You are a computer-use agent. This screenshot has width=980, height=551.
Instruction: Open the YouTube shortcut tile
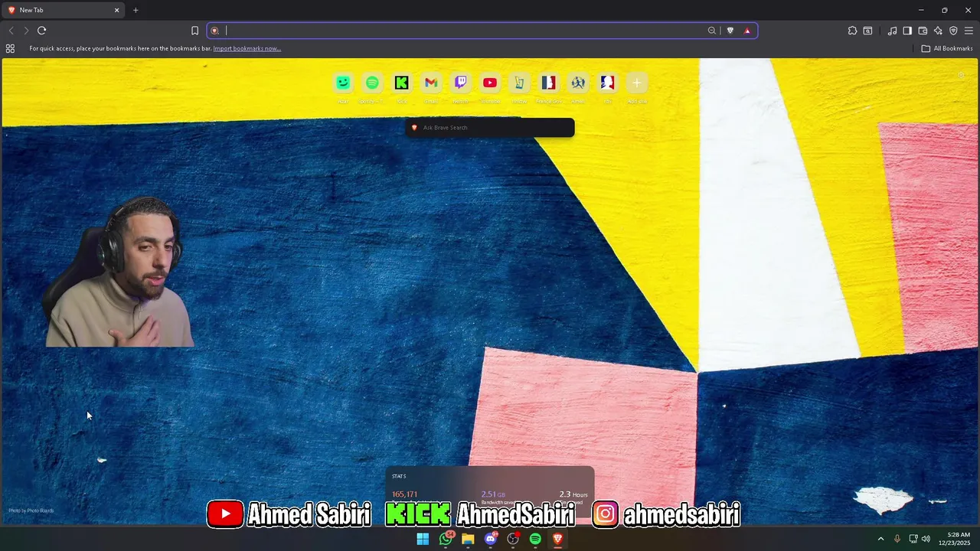490,83
